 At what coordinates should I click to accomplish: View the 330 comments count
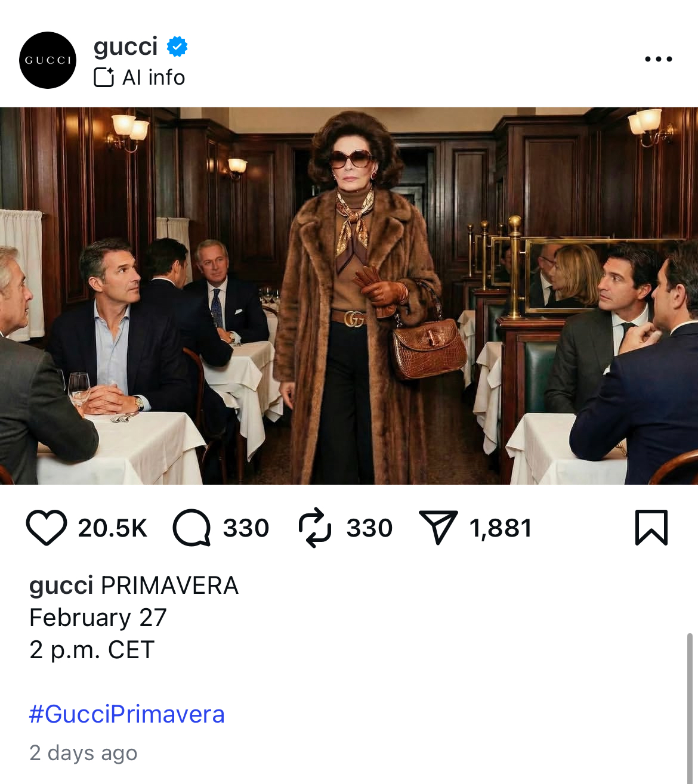(246, 528)
